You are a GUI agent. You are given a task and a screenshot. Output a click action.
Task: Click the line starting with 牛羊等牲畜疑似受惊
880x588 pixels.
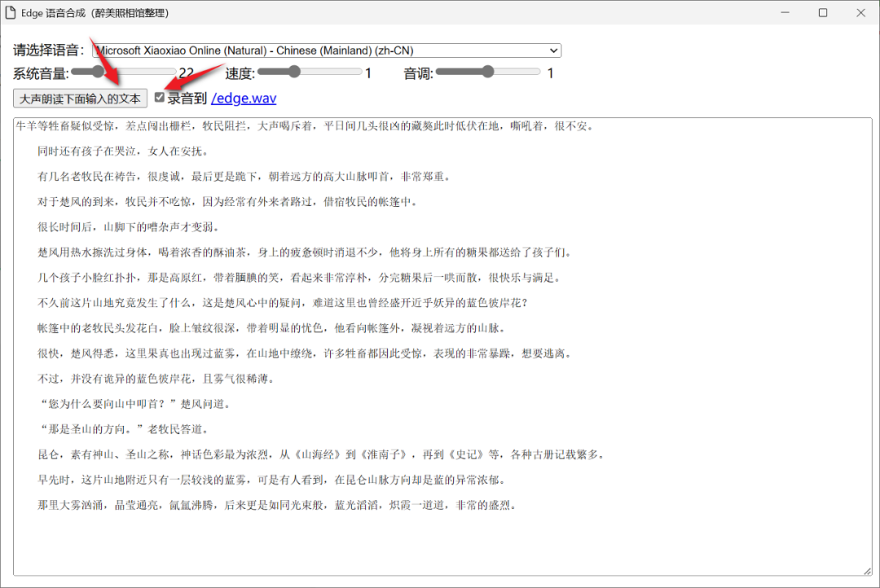304,126
